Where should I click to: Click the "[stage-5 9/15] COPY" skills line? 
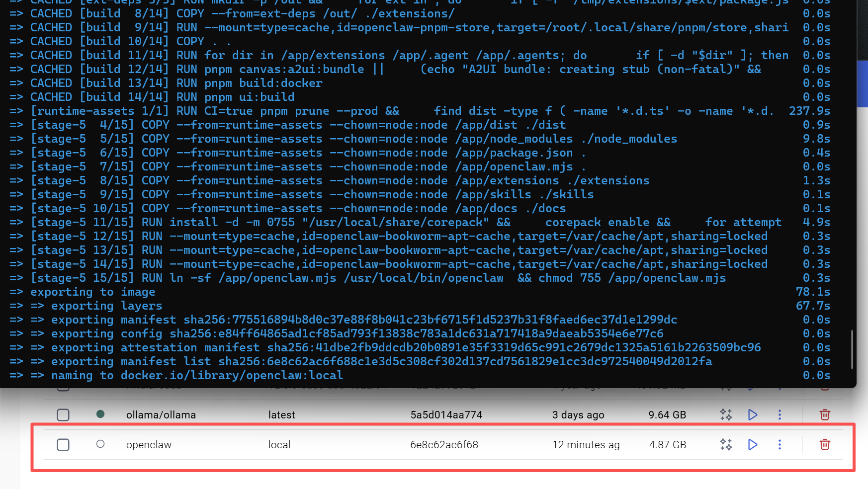pyautogui.click(x=301, y=194)
